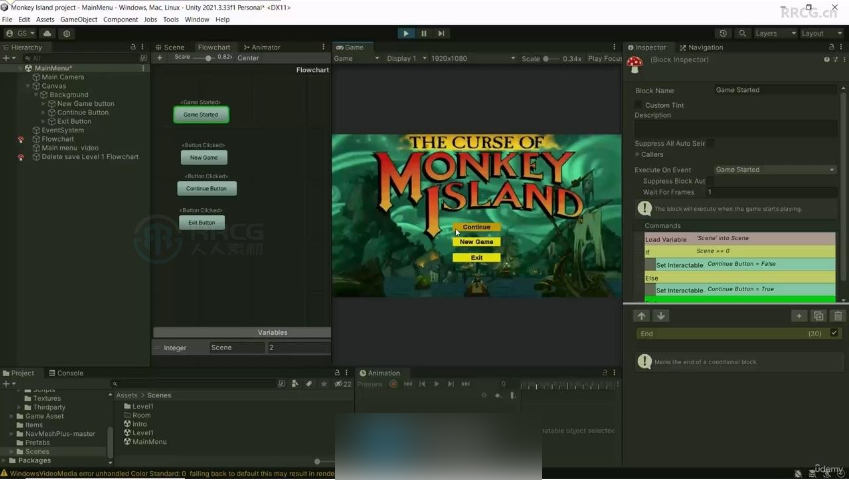Viewport: 849px width, 480px height.
Task: Open the Layers dropdown
Action: (x=775, y=34)
